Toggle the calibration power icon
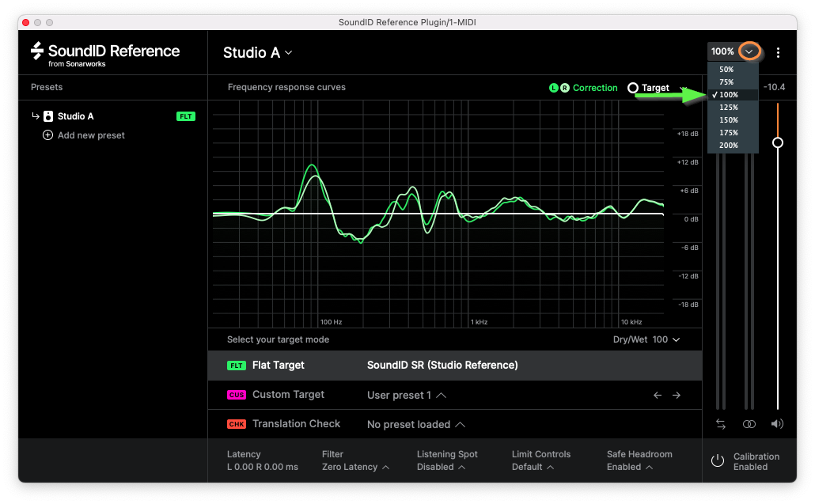This screenshot has width=815, height=504. click(718, 460)
